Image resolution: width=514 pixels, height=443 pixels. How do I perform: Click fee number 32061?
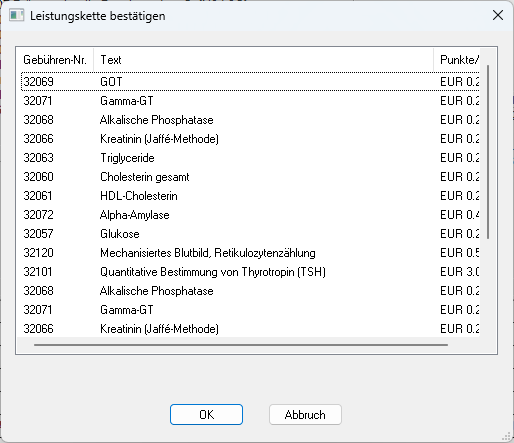pyautogui.click(x=38, y=196)
